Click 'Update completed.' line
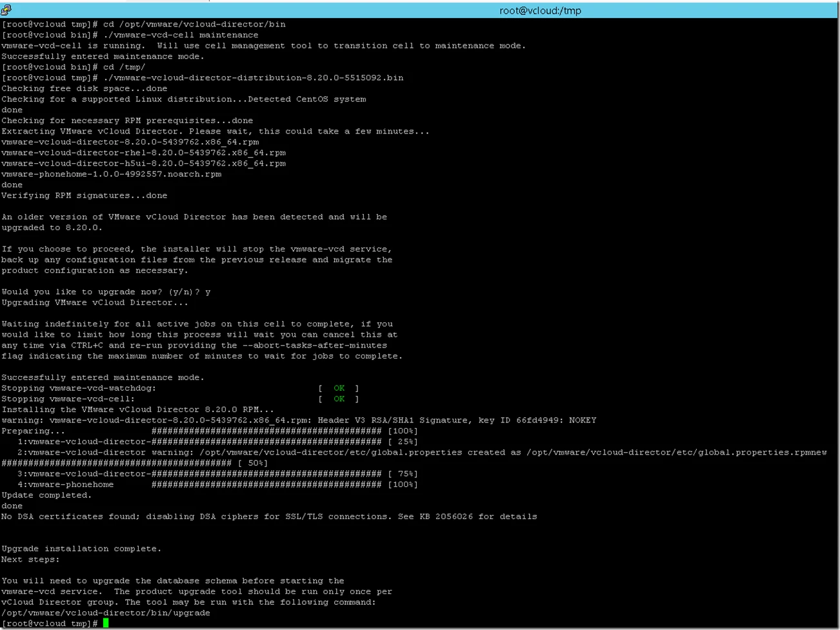The image size is (840, 630). tap(46, 495)
